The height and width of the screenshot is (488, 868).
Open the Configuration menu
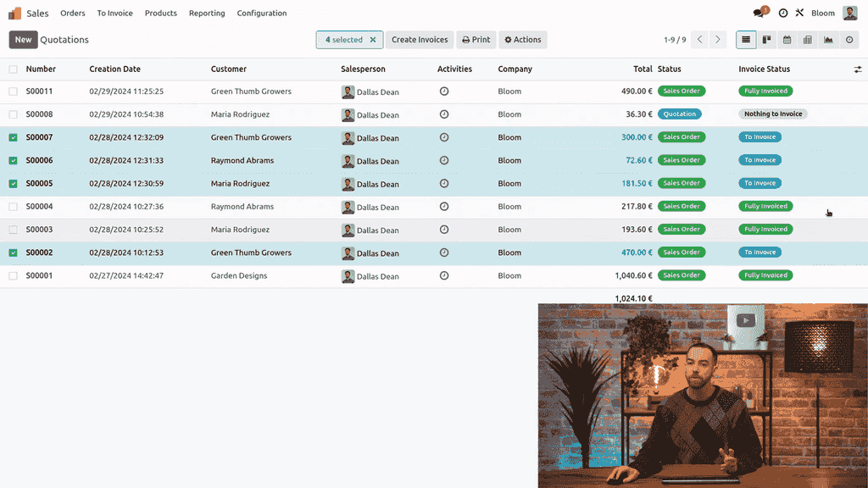coord(262,14)
